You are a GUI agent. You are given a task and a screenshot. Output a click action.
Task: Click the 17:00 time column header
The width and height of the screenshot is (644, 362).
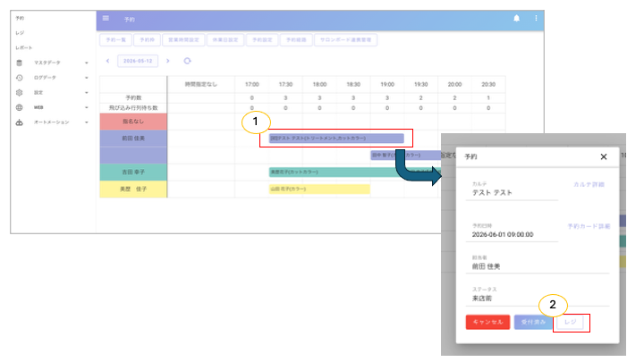[251, 84]
